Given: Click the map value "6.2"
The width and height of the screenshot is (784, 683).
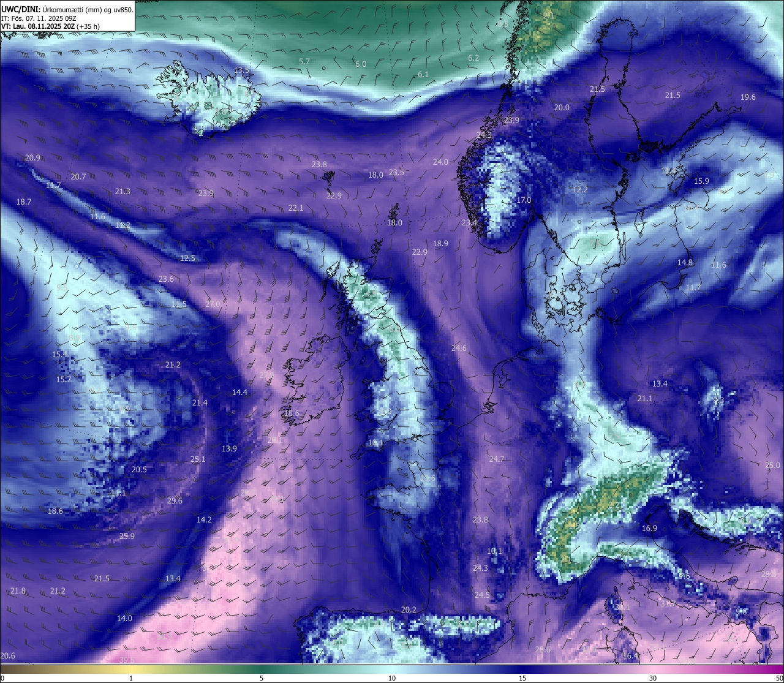Looking at the screenshot, I should tap(473, 58).
